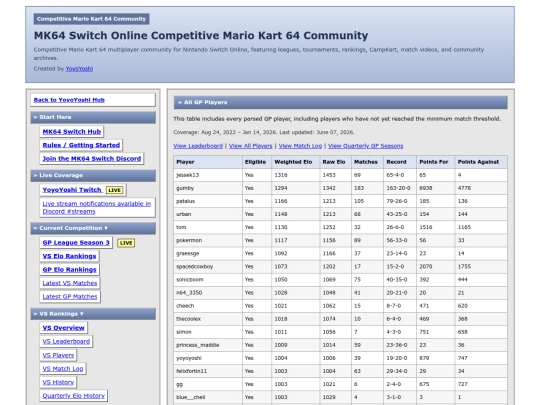Open MK64 Switch Hub link
This screenshot has width=540, height=405.
point(72,132)
